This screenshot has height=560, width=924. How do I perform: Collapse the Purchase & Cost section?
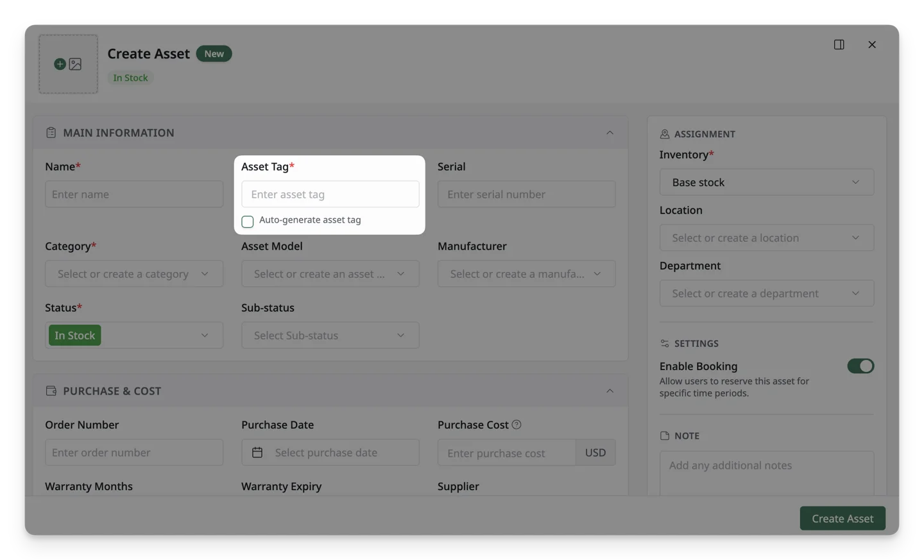610,391
